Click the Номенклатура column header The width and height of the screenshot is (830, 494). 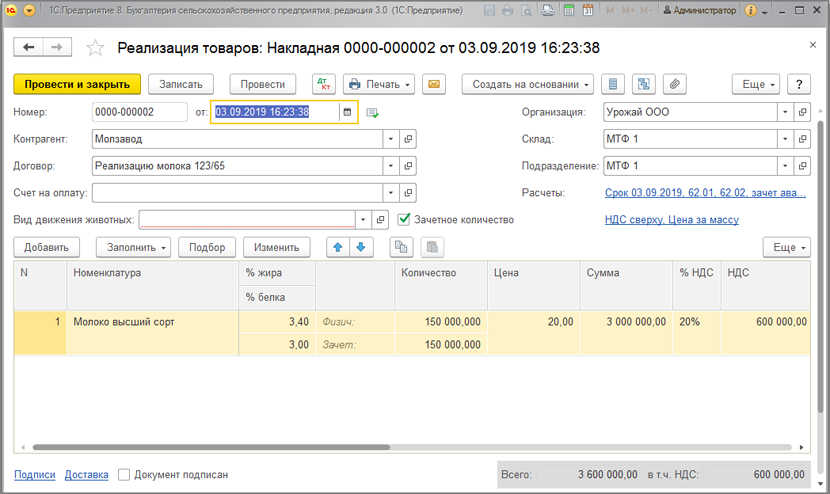point(152,285)
